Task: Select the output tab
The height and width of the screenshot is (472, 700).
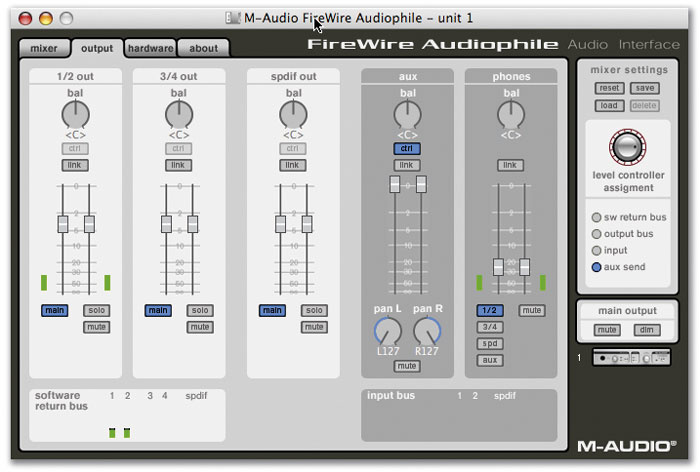Action: pyautogui.click(x=97, y=48)
